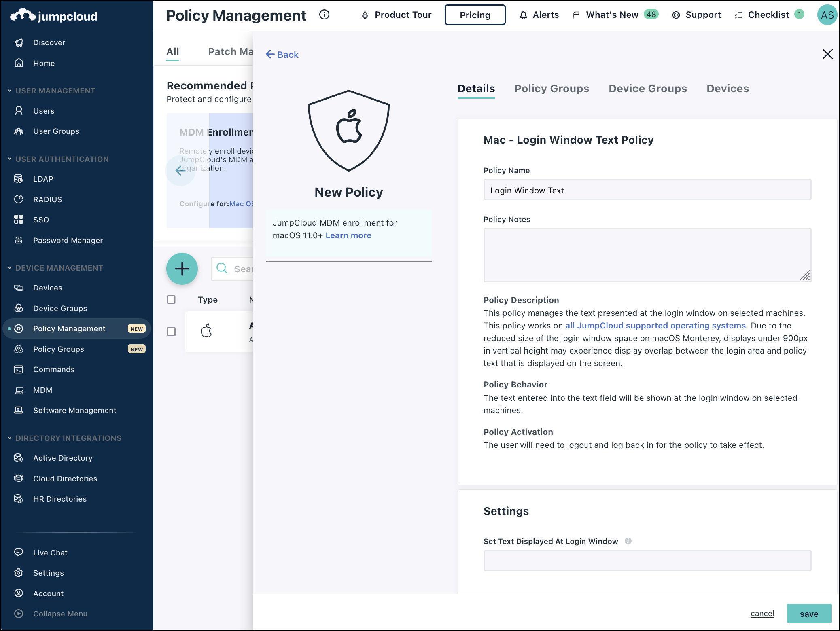The height and width of the screenshot is (631, 840).
Task: Check the Apple policy row checkbox
Action: (171, 332)
